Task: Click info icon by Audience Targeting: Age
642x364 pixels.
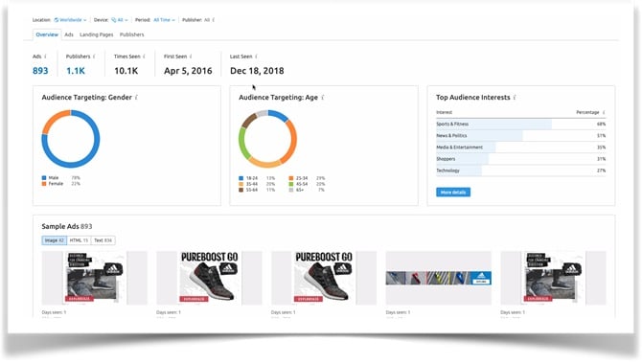Action: pos(323,98)
